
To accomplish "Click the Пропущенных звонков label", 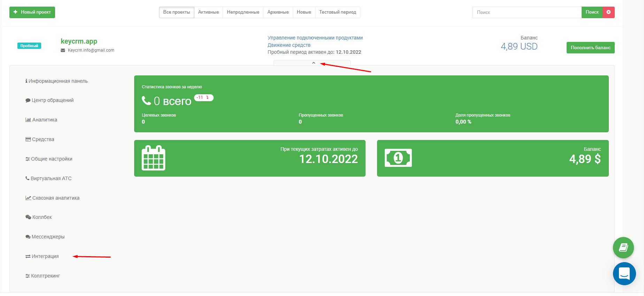I will point(321,115).
